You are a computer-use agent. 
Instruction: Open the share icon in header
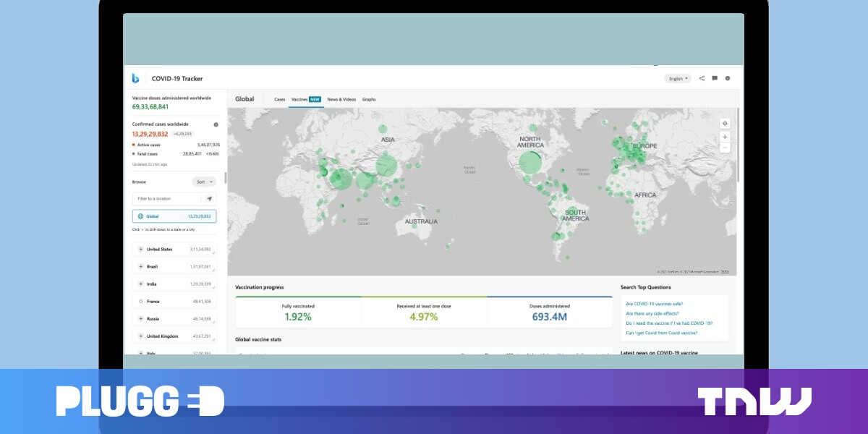[x=702, y=78]
